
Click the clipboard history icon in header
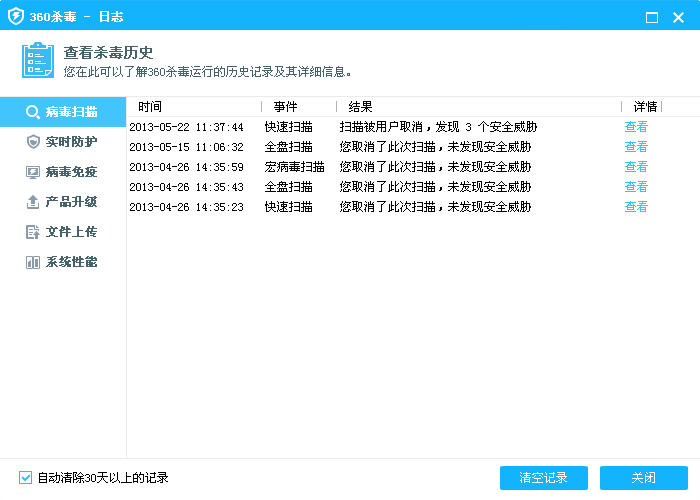(38, 60)
